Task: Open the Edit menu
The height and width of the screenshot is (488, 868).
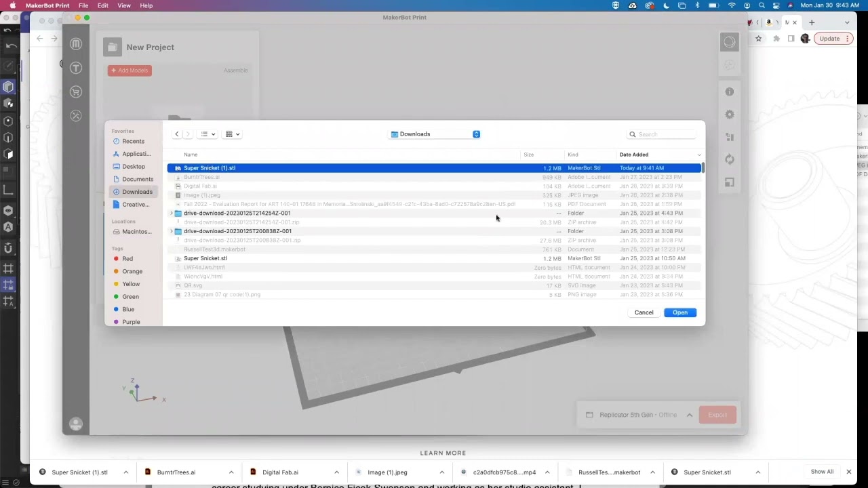Action: click(102, 5)
